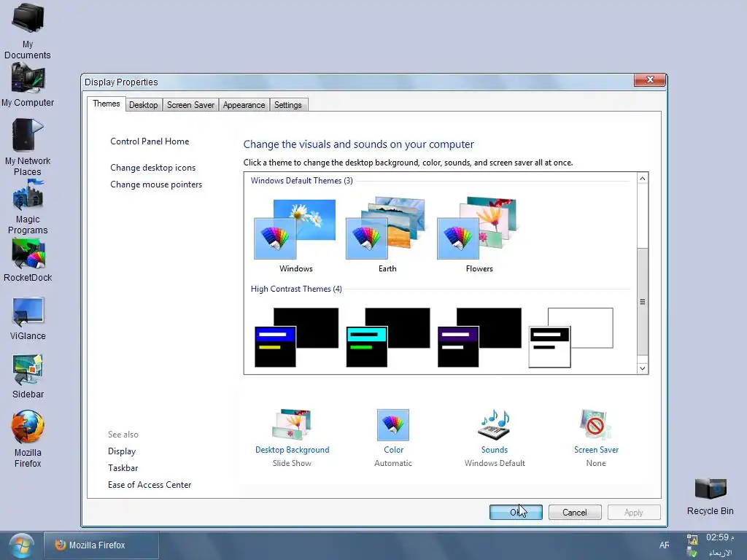This screenshot has height=560, width=747.
Task: Click Change mouse pointers link
Action: pyautogui.click(x=156, y=184)
